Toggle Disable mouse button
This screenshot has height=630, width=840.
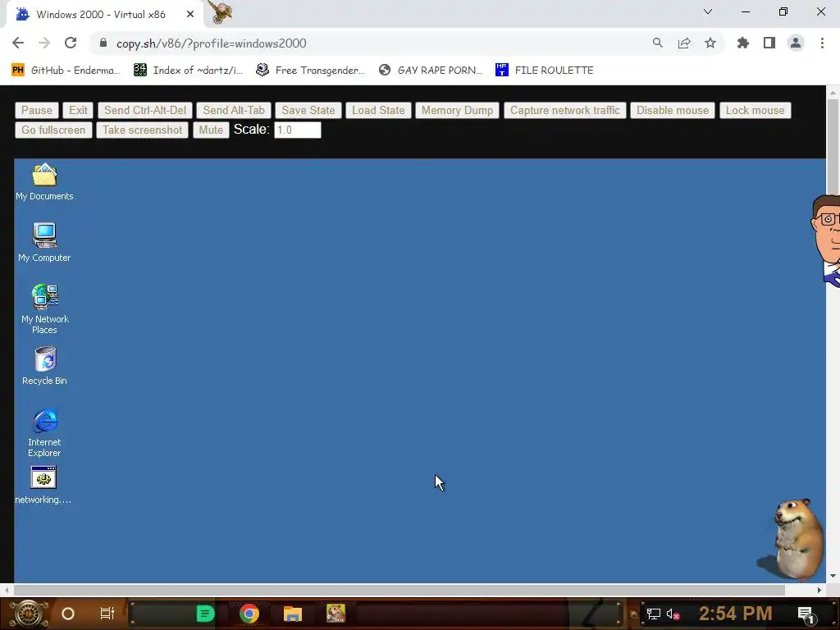coord(673,111)
